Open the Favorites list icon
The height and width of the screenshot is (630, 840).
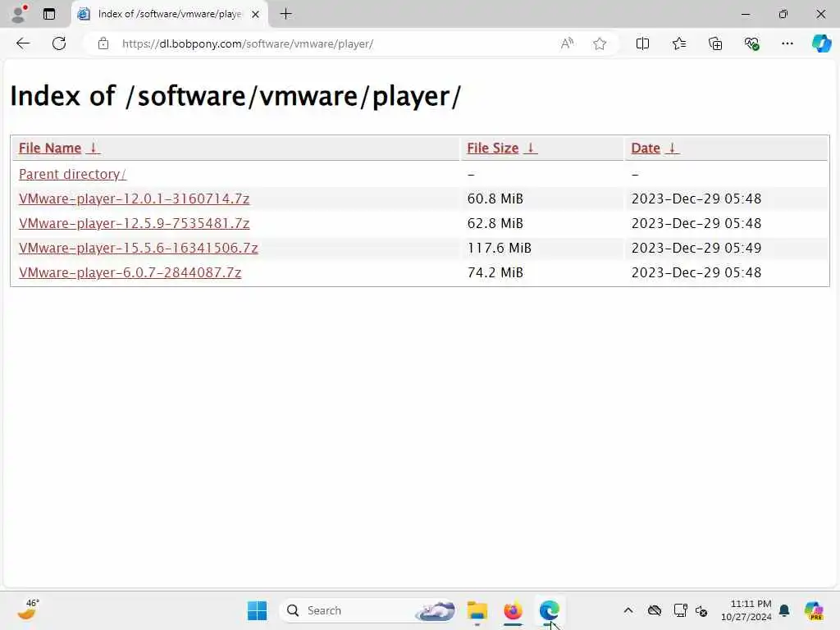coord(678,43)
